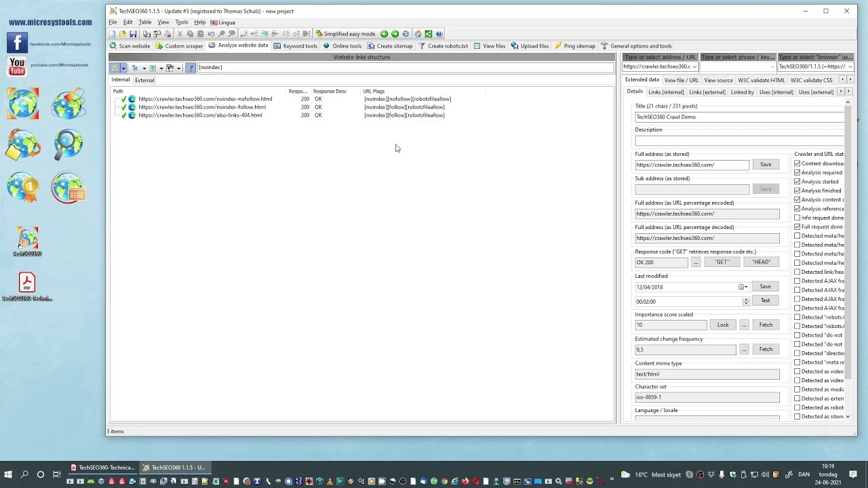868x488 pixels.
Task: Expand the address / URL combo box
Action: 694,66
